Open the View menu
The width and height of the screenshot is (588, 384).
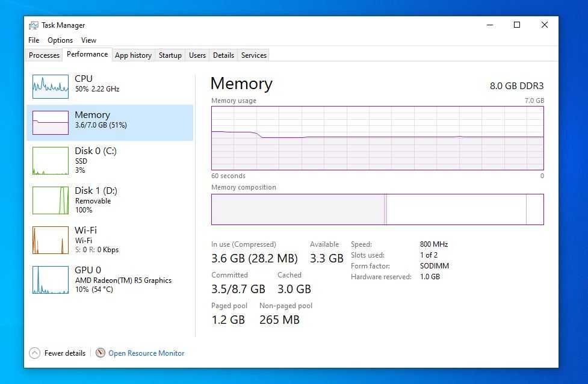[88, 40]
